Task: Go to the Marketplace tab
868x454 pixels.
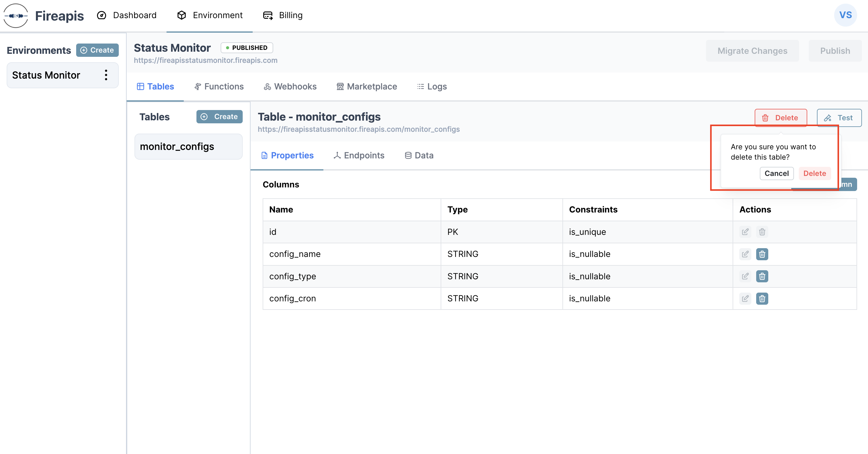Action: click(367, 87)
